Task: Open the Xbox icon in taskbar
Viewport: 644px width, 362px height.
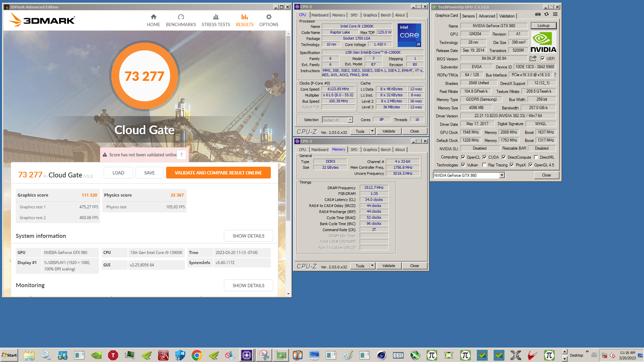Action: (x=415, y=355)
